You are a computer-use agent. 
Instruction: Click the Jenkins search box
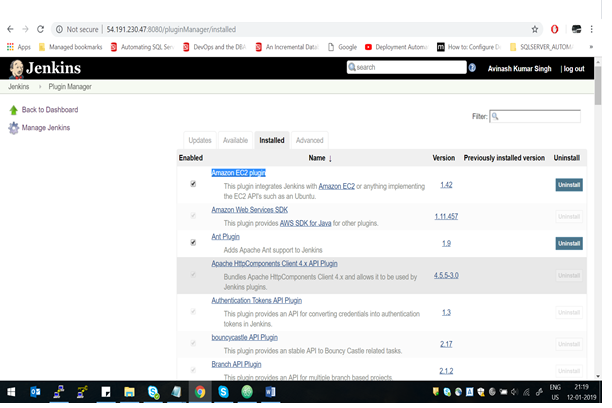406,67
